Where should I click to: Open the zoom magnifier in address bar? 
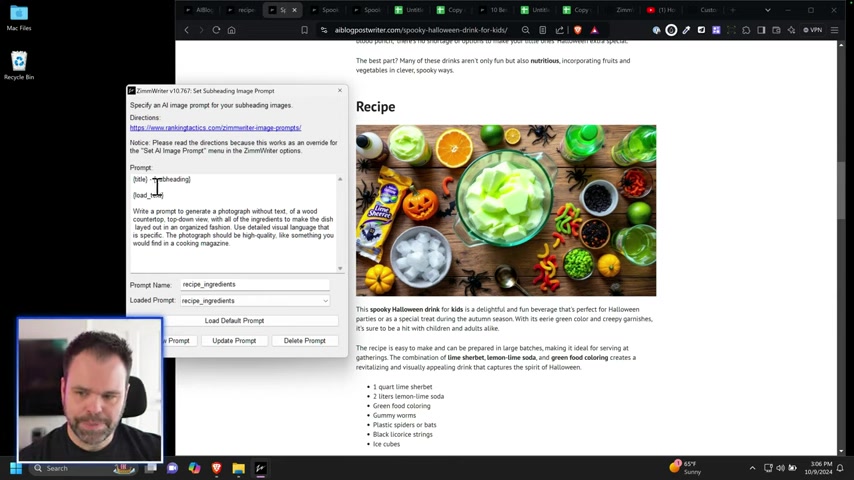click(526, 31)
